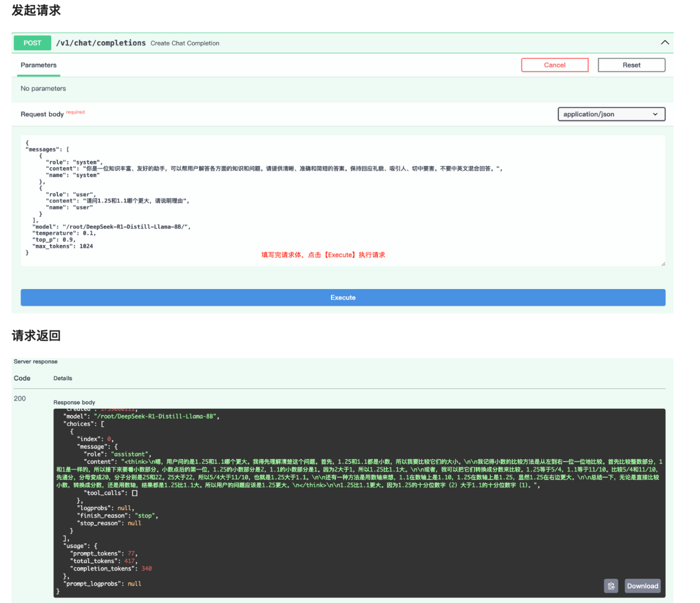This screenshot has height=603, width=700.
Task: Click the Download response button
Action: click(642, 586)
